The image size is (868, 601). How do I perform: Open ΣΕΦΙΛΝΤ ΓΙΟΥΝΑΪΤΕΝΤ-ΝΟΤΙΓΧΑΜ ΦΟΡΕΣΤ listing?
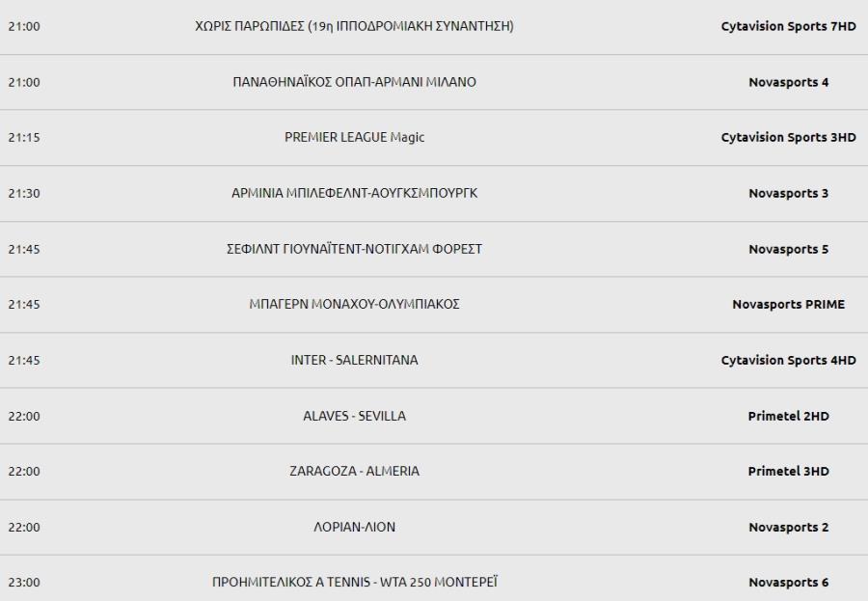[354, 249]
